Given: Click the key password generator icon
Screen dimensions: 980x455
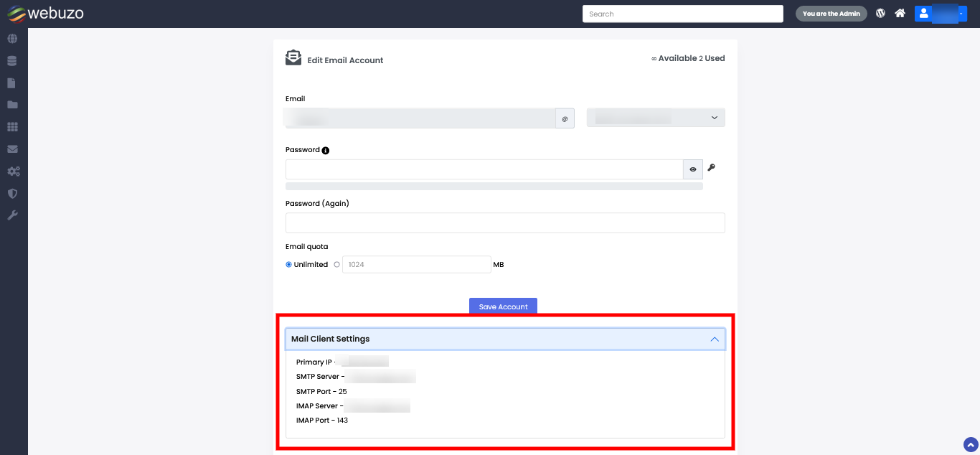Looking at the screenshot, I should (x=712, y=168).
